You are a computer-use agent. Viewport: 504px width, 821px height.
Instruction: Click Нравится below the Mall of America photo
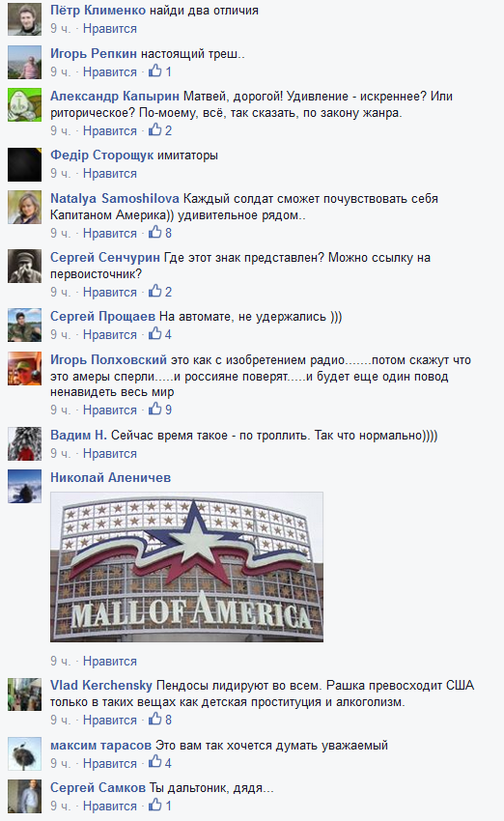click(x=110, y=662)
